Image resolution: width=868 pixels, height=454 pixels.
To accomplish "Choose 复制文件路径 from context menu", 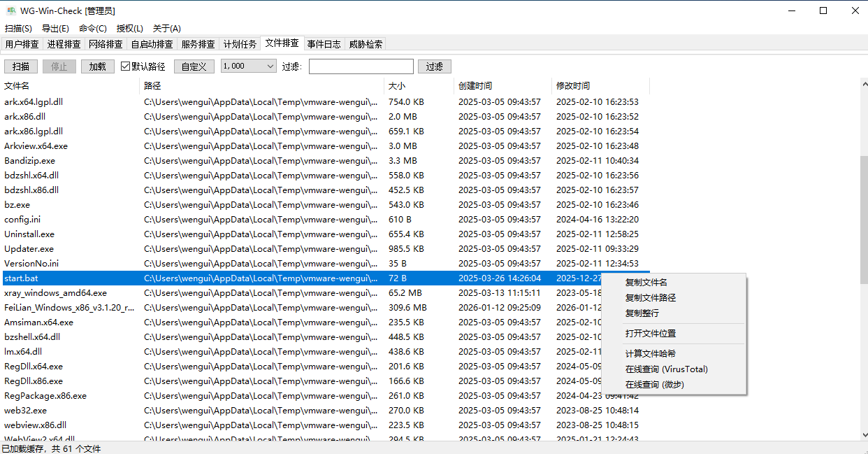I will coord(650,298).
